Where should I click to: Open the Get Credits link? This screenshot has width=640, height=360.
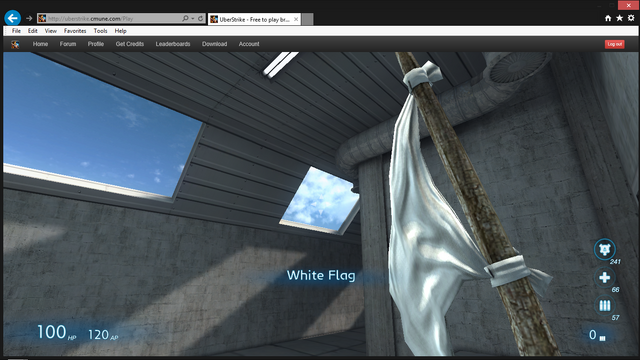click(x=130, y=44)
